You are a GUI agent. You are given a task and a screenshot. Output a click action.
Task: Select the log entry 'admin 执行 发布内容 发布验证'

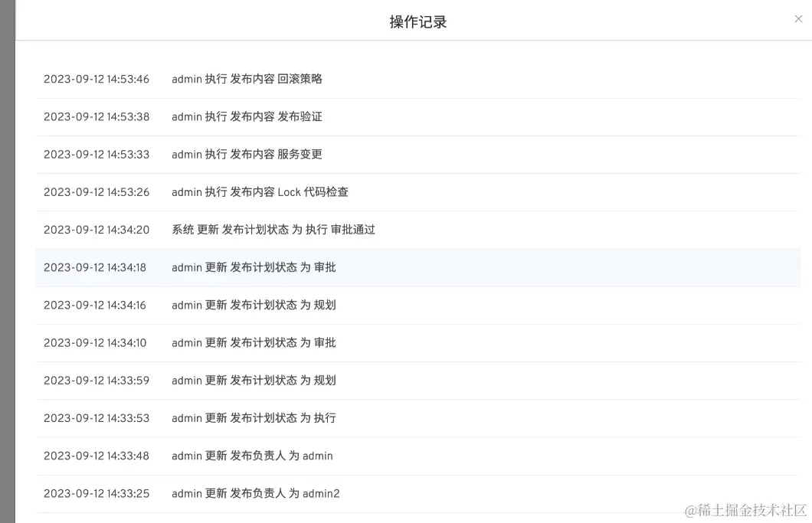(247, 117)
